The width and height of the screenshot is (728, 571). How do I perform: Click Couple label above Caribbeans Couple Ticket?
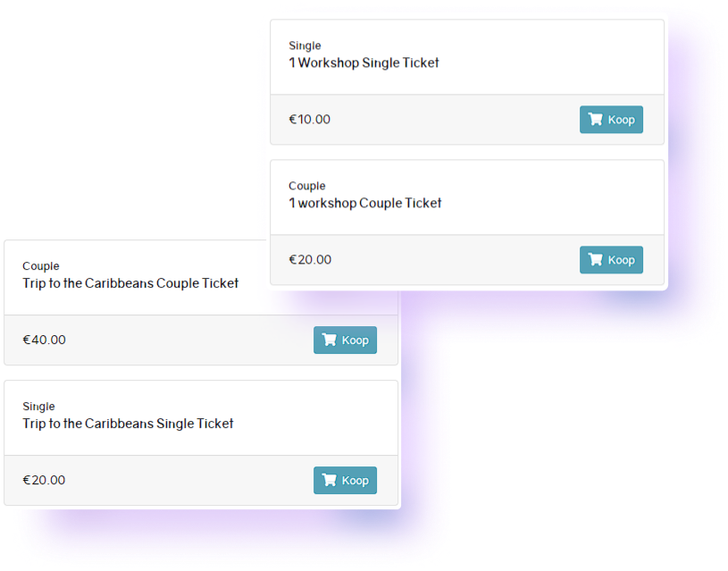pyautogui.click(x=41, y=266)
